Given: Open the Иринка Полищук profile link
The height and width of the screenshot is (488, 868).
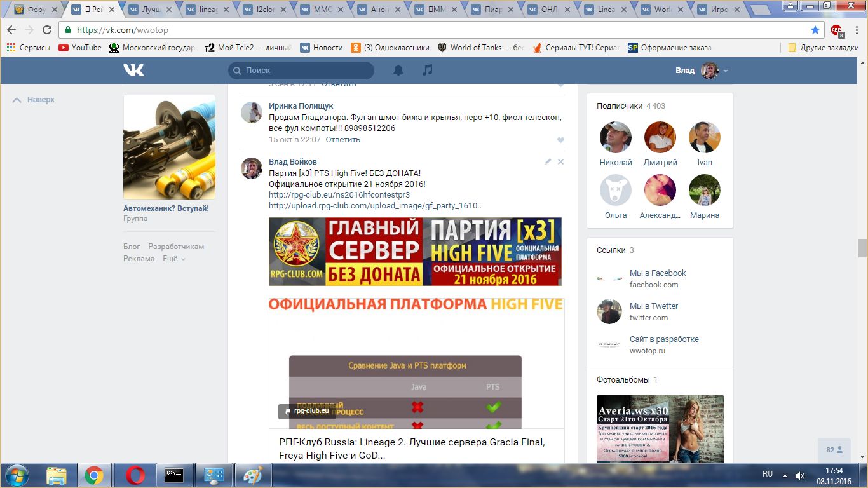Looking at the screenshot, I should point(301,106).
